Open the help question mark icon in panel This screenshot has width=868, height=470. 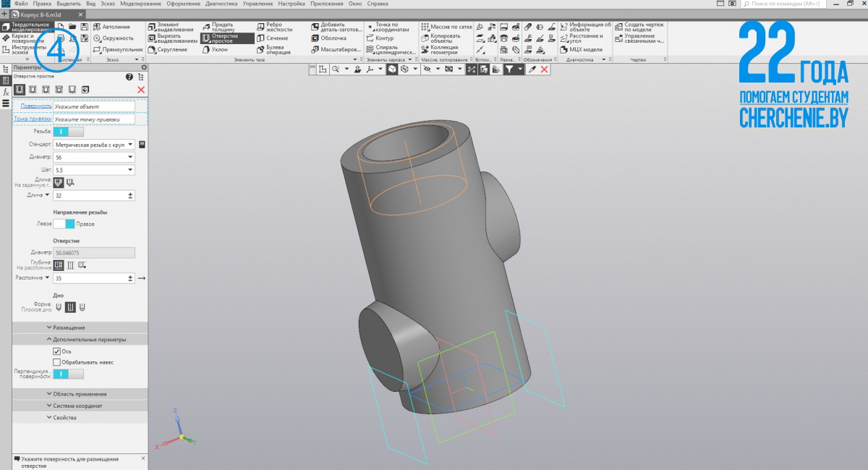pyautogui.click(x=129, y=77)
